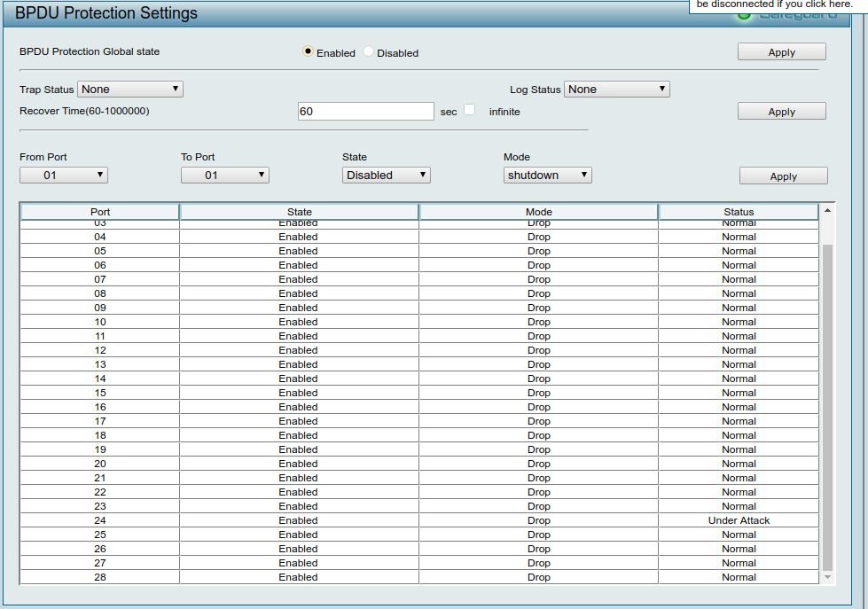
Task: Expand the To Port dropdown
Action: tap(225, 176)
